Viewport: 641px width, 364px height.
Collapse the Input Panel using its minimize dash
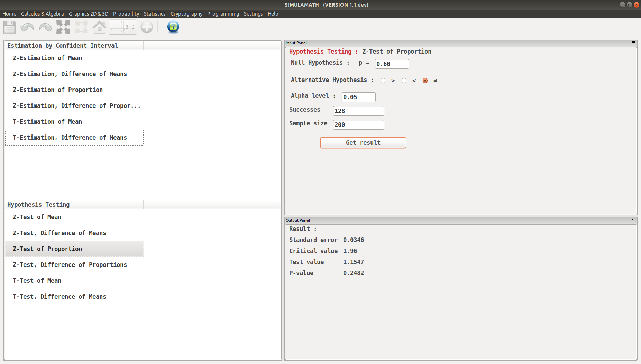[634, 42]
